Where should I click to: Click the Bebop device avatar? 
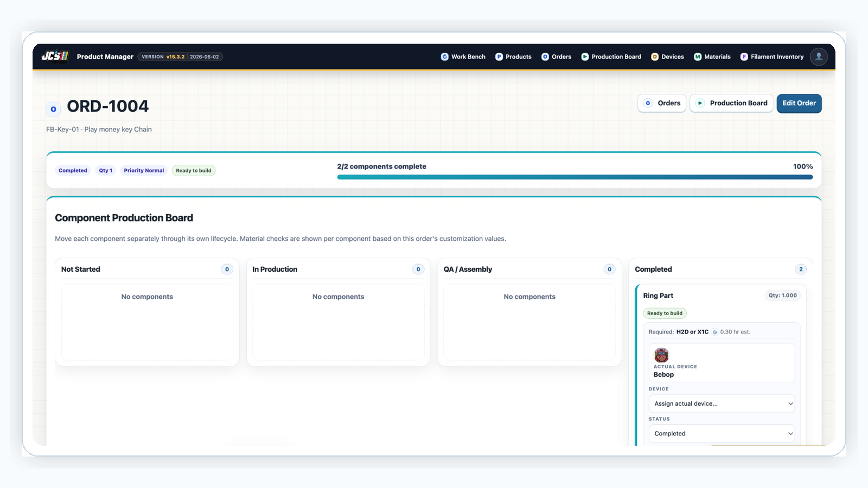[661, 355]
